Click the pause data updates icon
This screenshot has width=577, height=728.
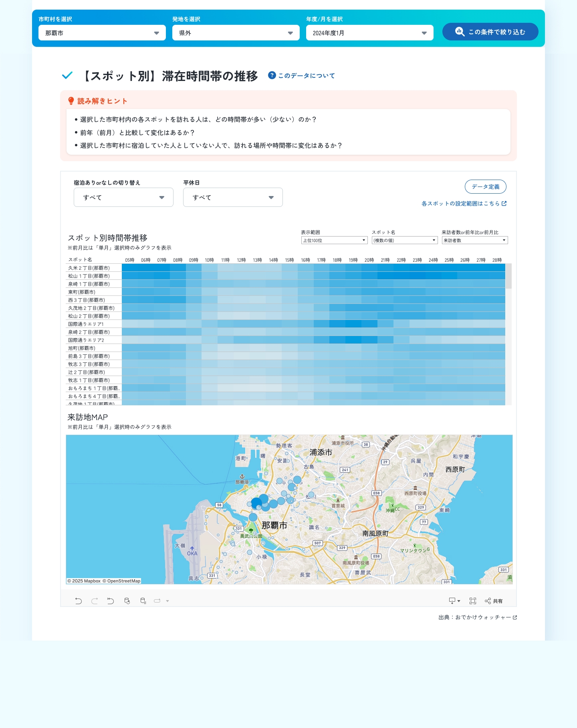pos(143,601)
